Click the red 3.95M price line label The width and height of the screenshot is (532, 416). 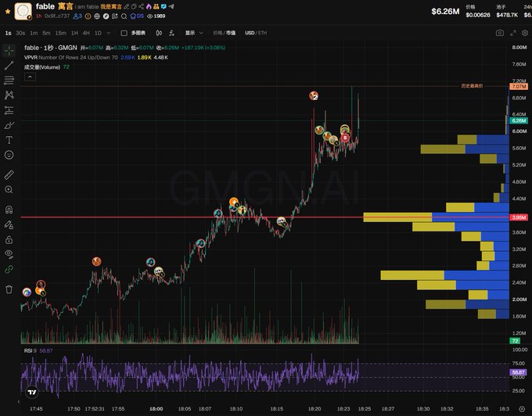pyautogui.click(x=519, y=217)
